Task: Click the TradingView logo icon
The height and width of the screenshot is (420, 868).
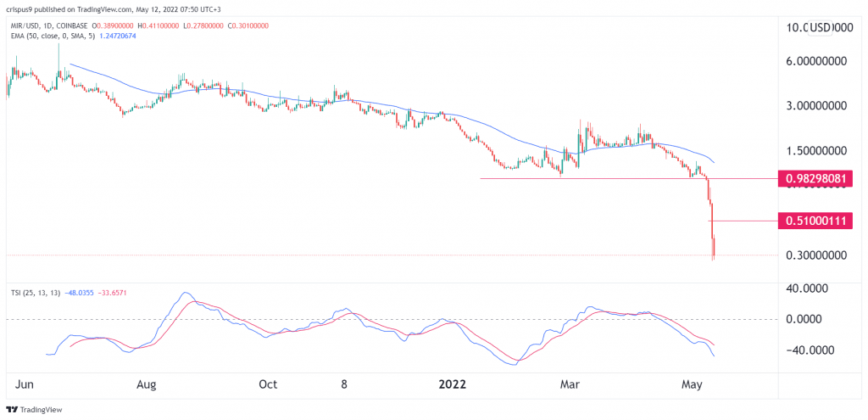Action: (12, 410)
